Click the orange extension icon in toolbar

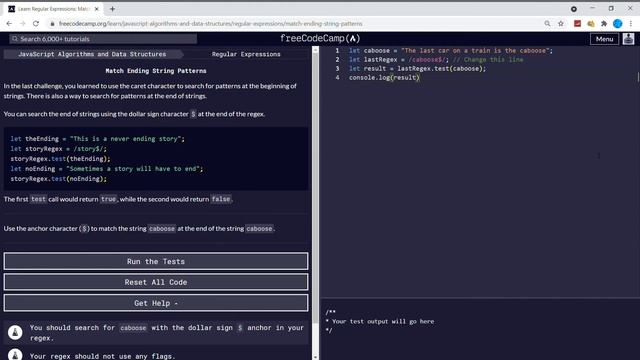pos(591,24)
